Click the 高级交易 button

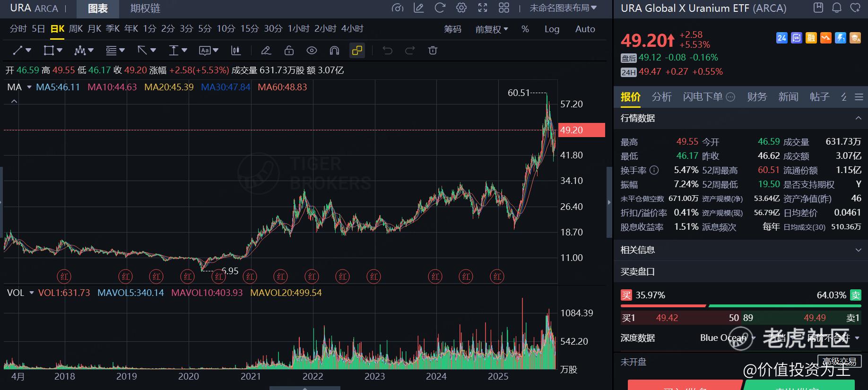(x=840, y=362)
